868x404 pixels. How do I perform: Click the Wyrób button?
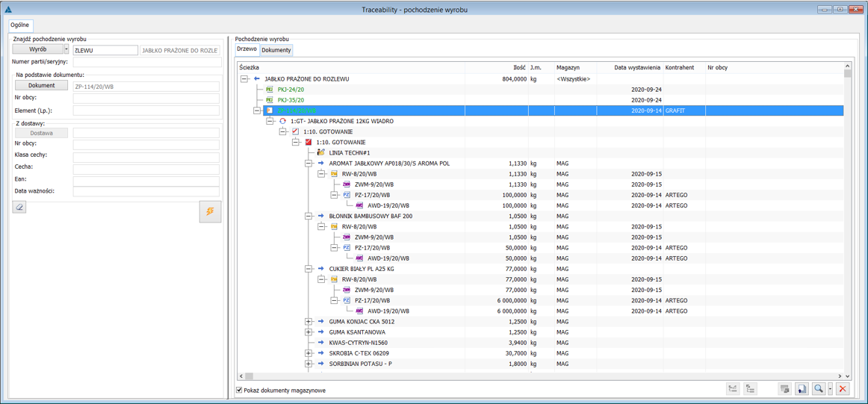(38, 50)
